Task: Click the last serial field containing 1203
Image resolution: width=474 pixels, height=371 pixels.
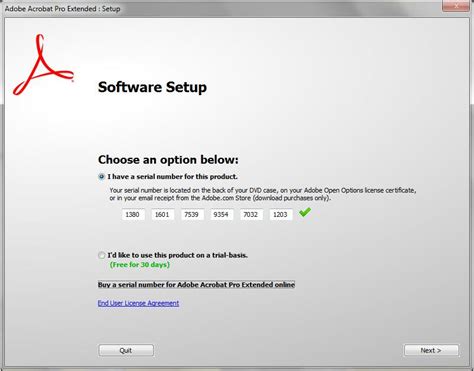Action: (281, 215)
